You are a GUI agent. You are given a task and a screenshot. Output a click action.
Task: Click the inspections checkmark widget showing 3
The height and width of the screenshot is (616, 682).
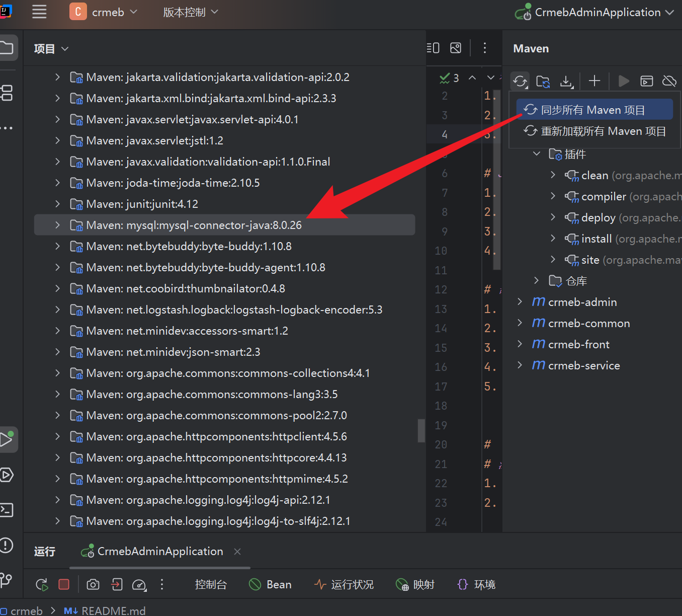click(x=449, y=78)
